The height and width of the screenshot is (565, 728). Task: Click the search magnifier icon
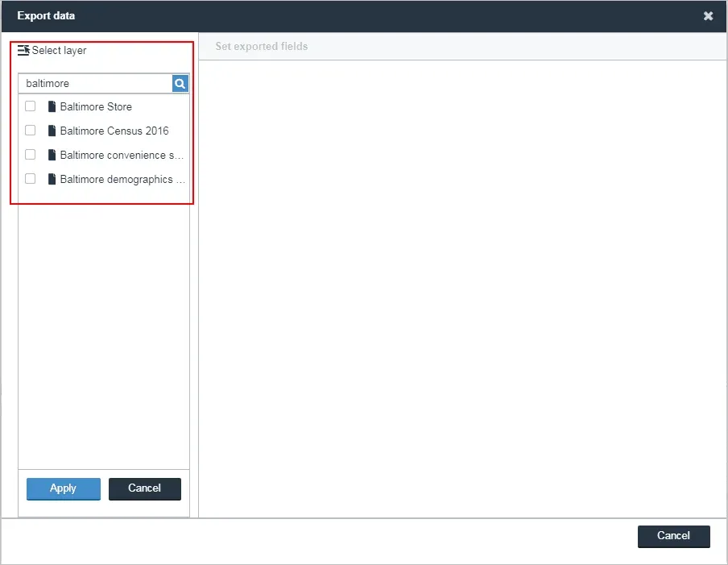click(x=180, y=84)
